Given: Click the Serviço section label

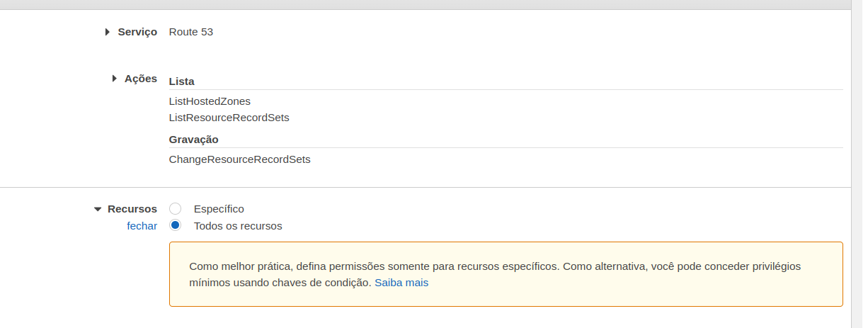Looking at the screenshot, I should tap(137, 32).
